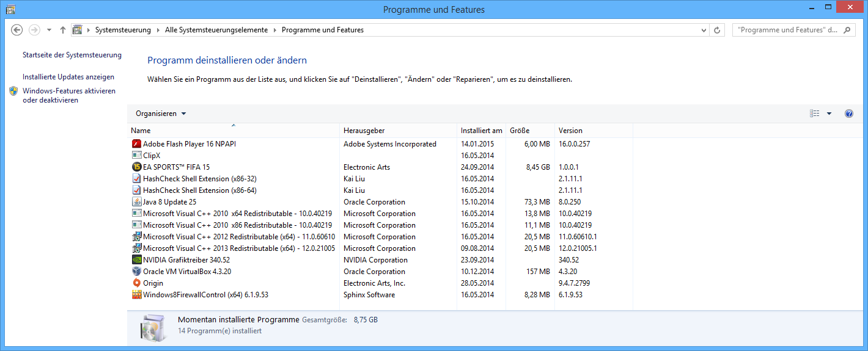Viewport: 868px width, 351px height.
Task: Sort by Installiert am column header
Action: [482, 131]
